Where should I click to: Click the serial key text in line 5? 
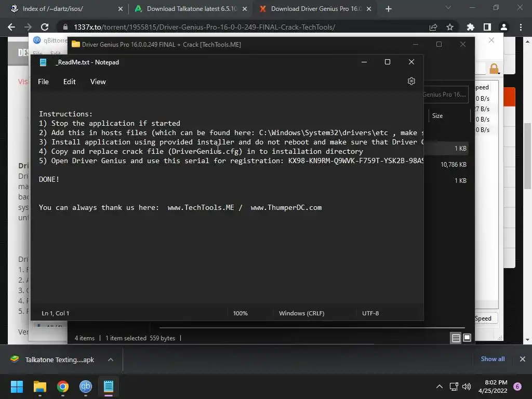pos(355,161)
